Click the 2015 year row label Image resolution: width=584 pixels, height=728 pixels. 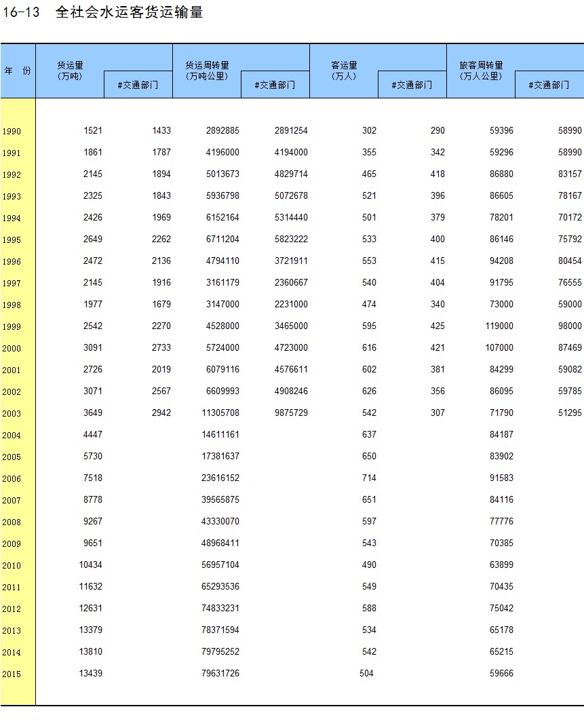[x=12, y=674]
